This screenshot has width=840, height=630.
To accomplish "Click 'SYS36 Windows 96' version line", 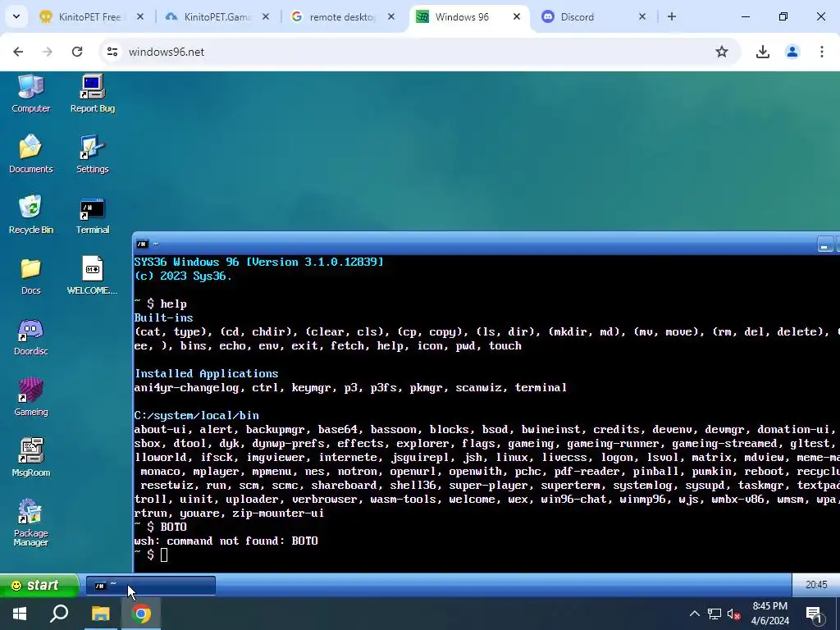I will tap(258, 262).
